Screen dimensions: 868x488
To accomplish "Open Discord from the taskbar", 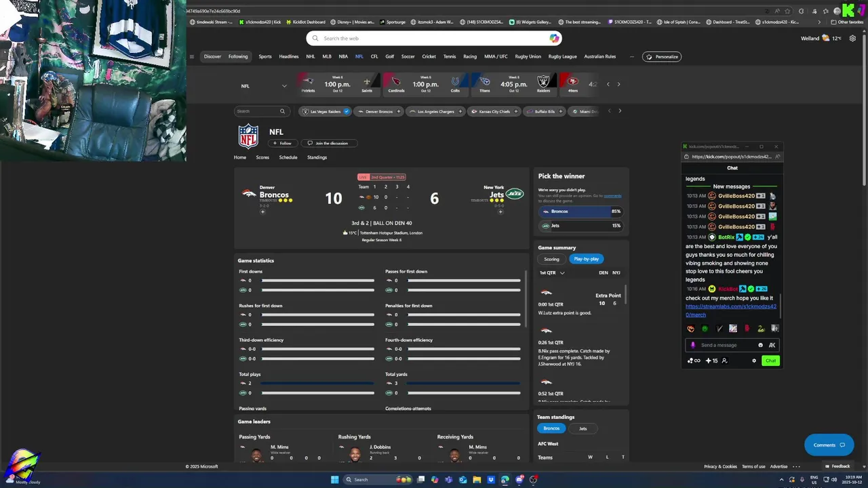I will coord(519,480).
